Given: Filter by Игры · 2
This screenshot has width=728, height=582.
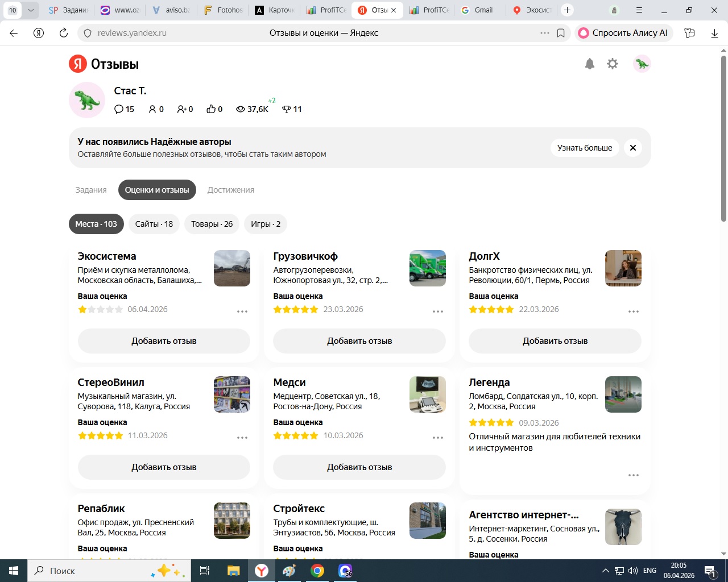Looking at the screenshot, I should 266,224.
